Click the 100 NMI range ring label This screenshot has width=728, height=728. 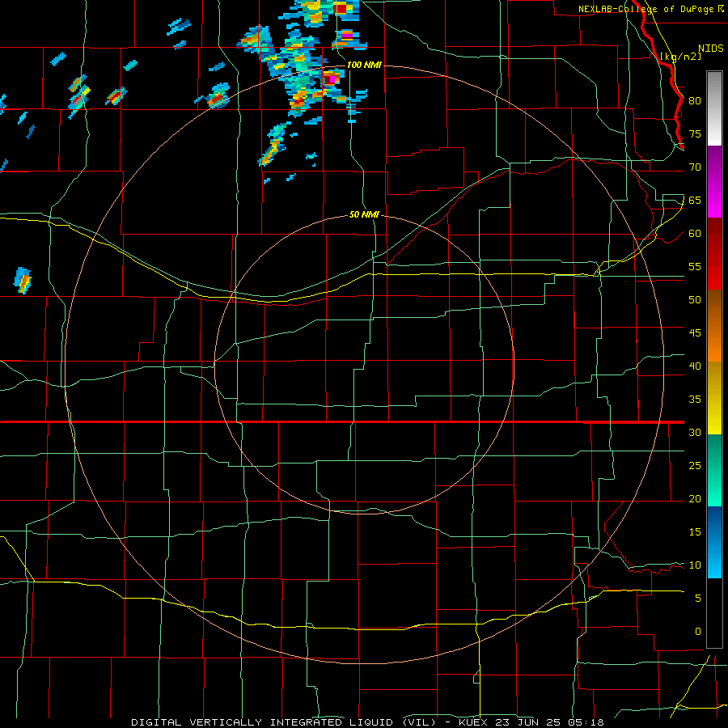364,65
